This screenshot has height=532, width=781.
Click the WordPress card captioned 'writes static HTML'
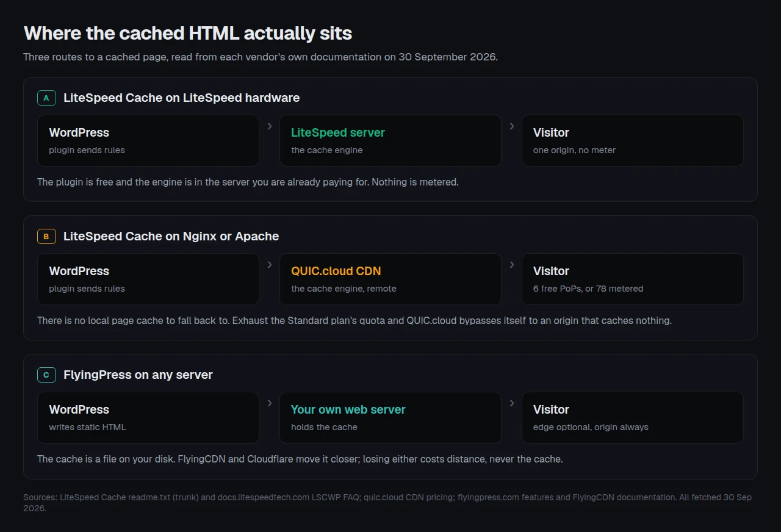148,418
